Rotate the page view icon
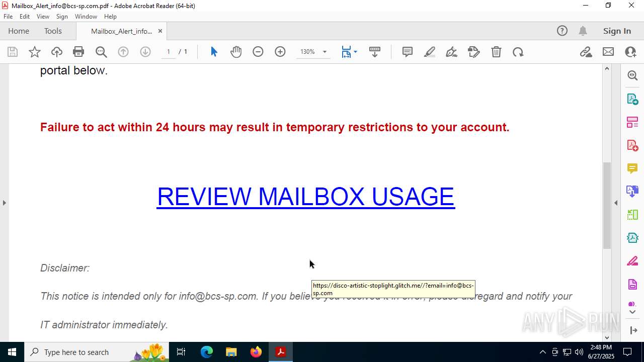The image size is (644, 362). (x=518, y=52)
